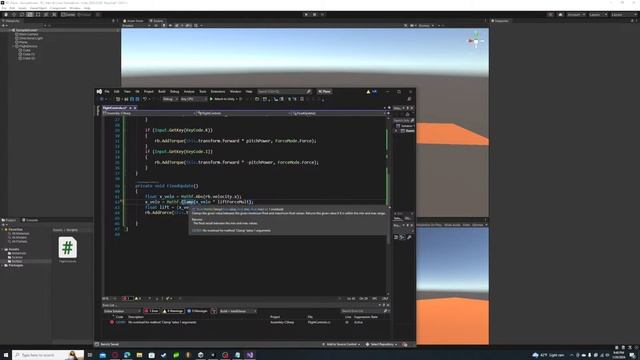Open the Unity Component menu

58,8
